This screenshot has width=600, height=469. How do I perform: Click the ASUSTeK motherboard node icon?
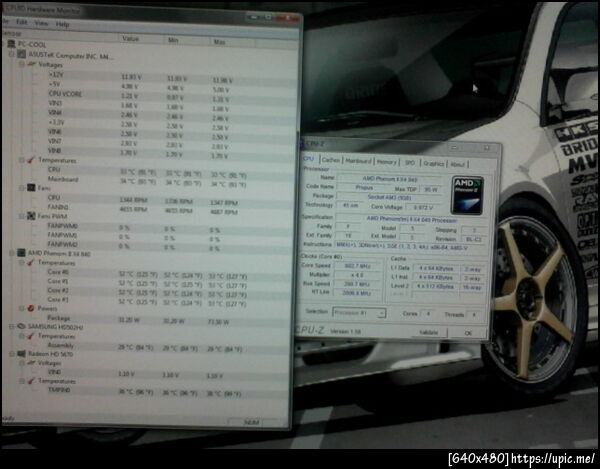click(x=21, y=54)
